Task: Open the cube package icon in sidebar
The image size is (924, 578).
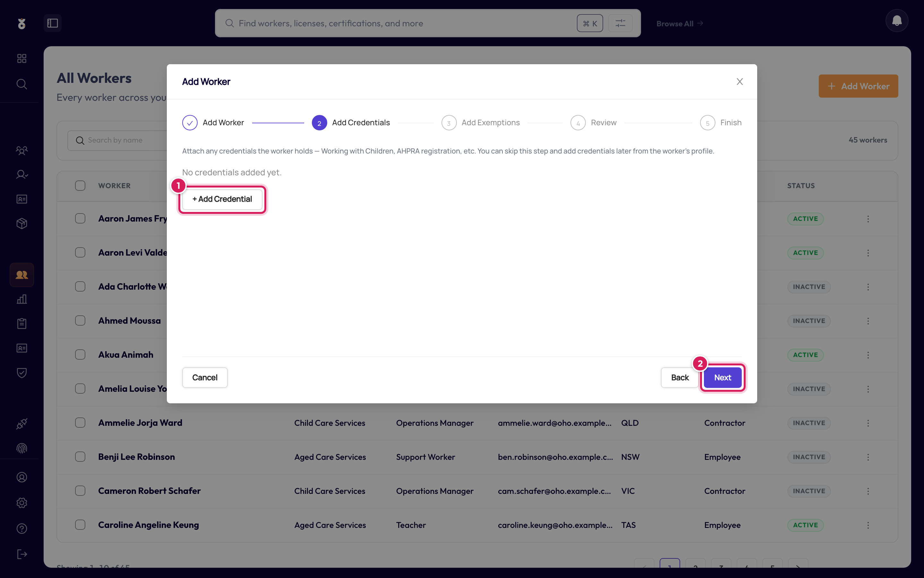Action: click(22, 223)
